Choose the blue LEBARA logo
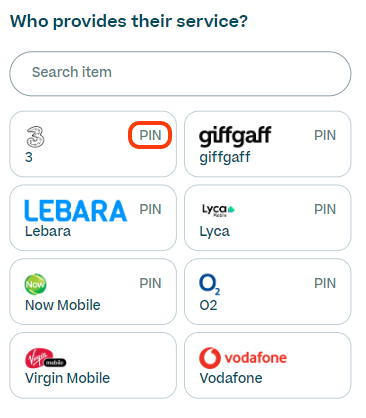Screen dimensions: 366x418 [76, 211]
